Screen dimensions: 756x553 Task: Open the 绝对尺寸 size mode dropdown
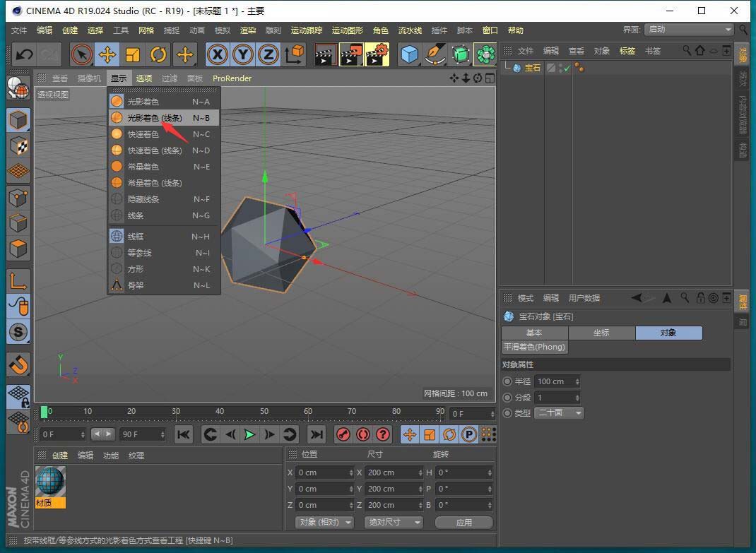(x=394, y=522)
